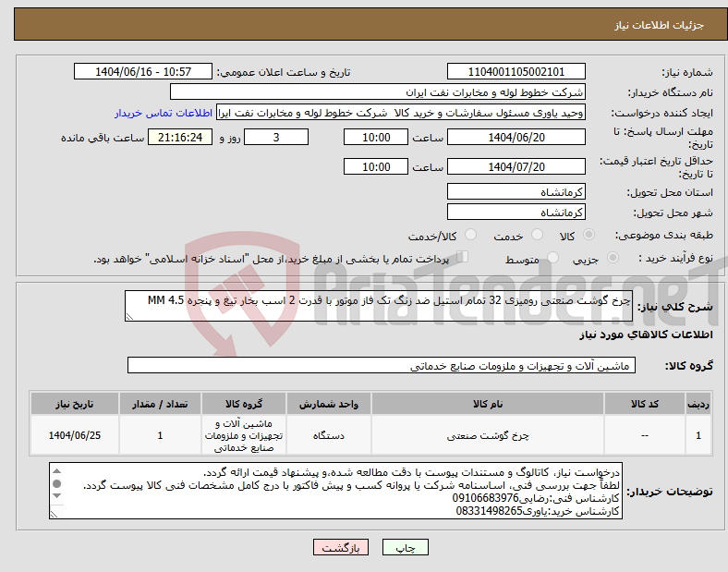Click the need date cell 1404/06/25
This screenshot has width=728, height=572.
coord(75,435)
